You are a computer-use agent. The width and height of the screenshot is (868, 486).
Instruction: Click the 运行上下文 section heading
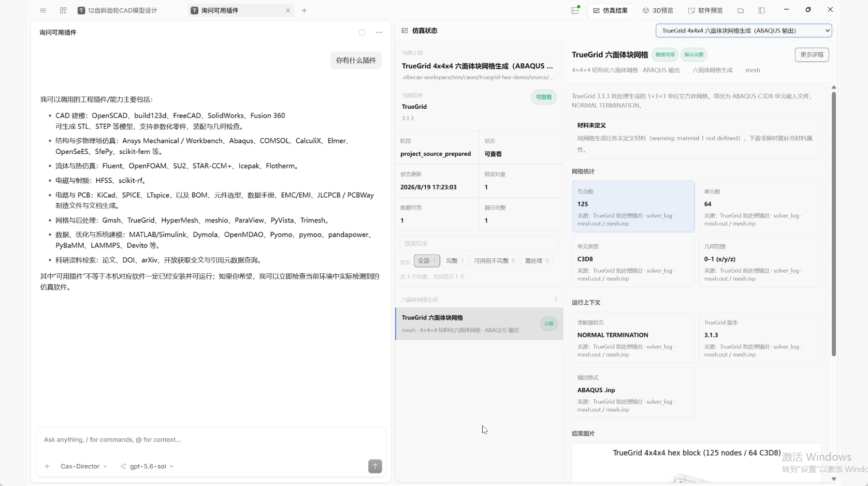point(586,303)
